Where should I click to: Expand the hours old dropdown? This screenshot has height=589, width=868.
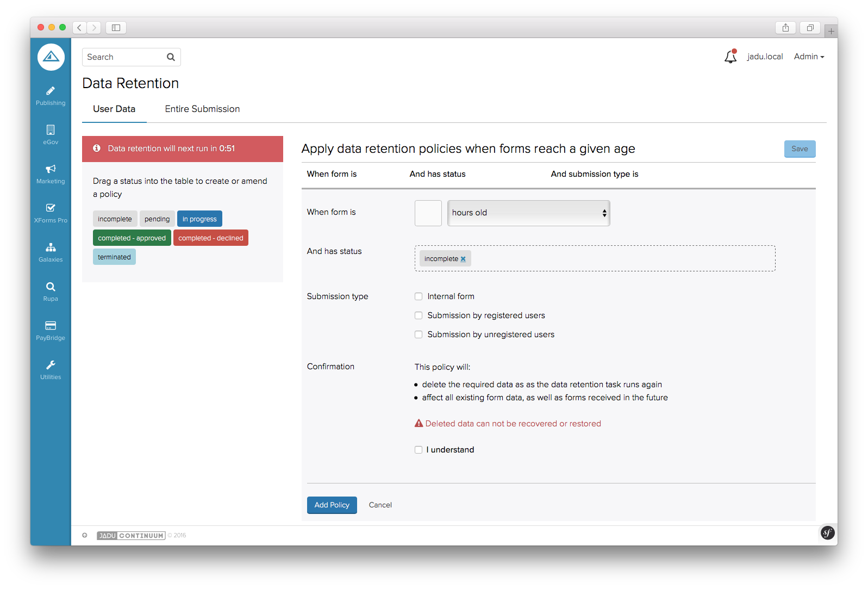(528, 213)
